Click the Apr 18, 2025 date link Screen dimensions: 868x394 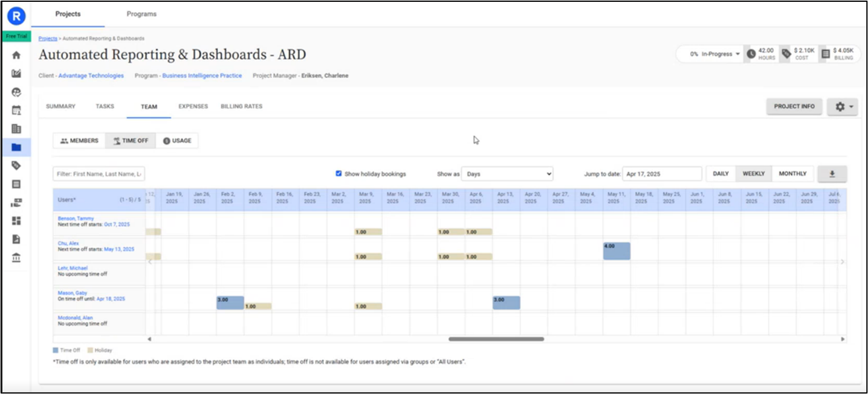point(111,299)
